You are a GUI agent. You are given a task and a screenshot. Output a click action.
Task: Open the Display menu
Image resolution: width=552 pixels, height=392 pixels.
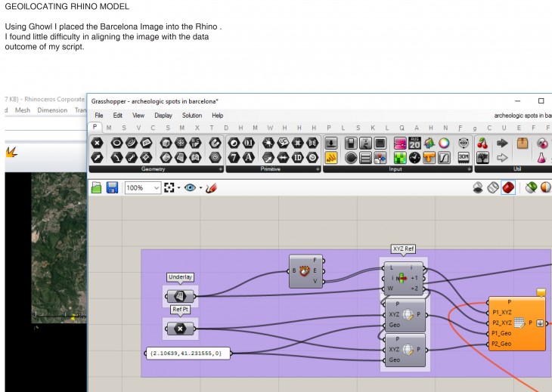point(163,116)
